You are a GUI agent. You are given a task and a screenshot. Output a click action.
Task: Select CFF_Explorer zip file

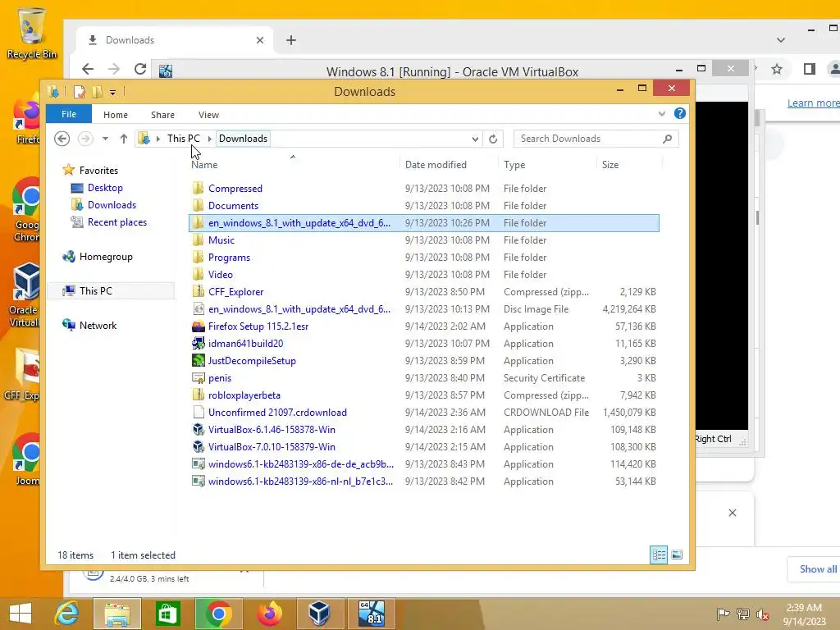(x=424, y=292)
